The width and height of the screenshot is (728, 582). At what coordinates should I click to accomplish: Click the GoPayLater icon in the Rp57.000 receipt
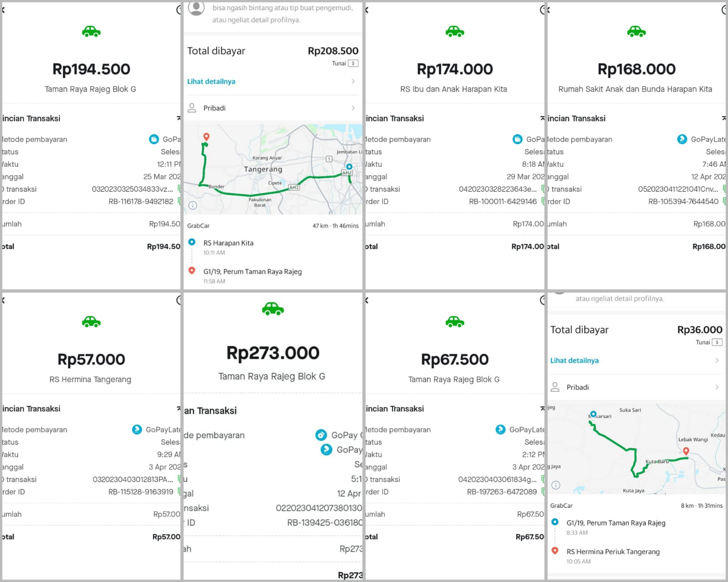[x=137, y=430]
